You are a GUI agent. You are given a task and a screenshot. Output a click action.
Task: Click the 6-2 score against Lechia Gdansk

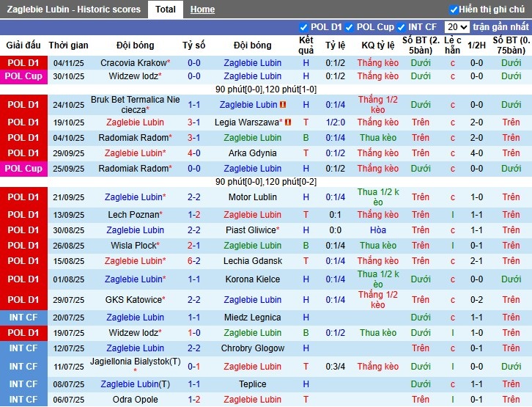coord(193,260)
